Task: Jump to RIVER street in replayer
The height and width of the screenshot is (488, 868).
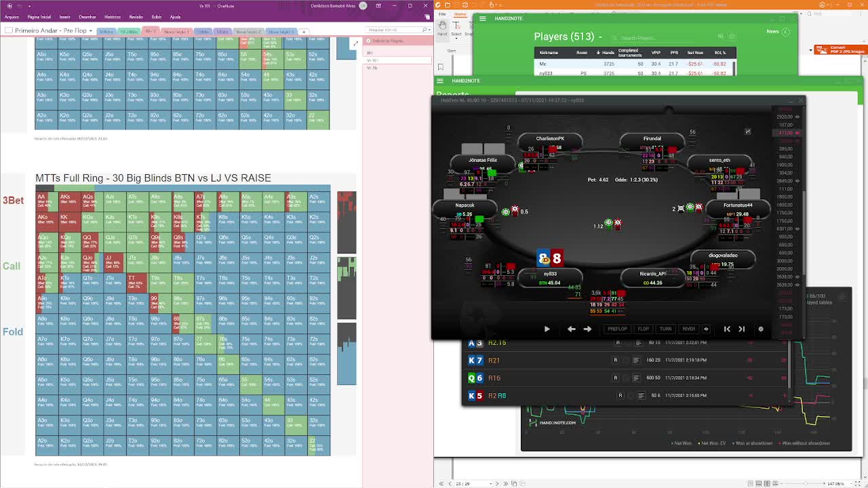Action: coord(688,329)
